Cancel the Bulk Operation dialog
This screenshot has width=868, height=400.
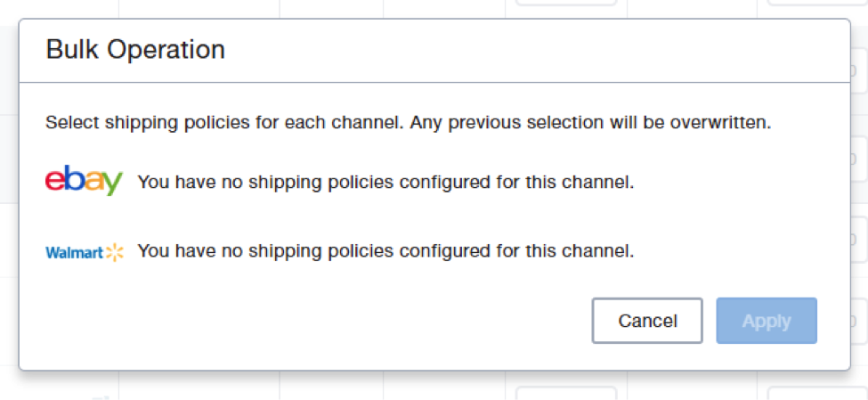point(647,321)
